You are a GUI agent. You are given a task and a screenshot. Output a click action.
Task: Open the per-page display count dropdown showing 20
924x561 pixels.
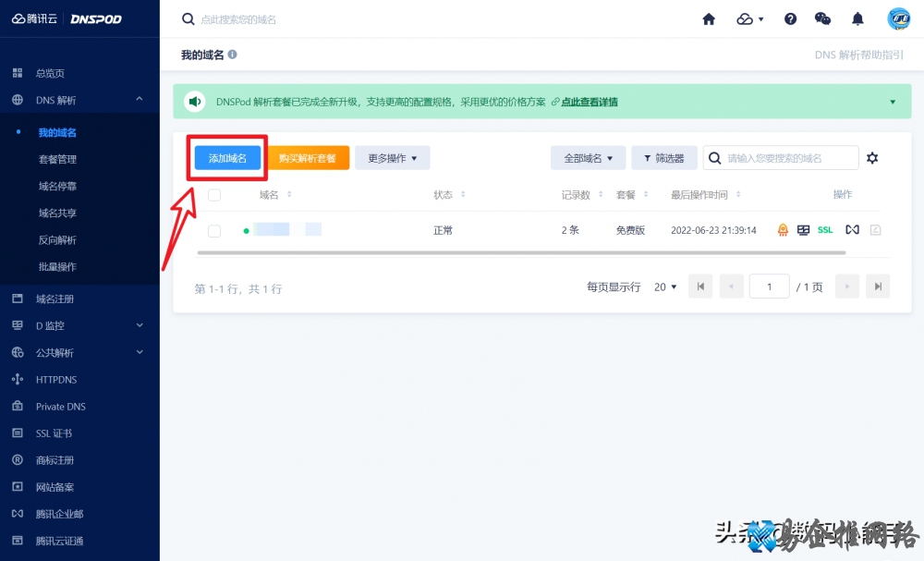665,287
